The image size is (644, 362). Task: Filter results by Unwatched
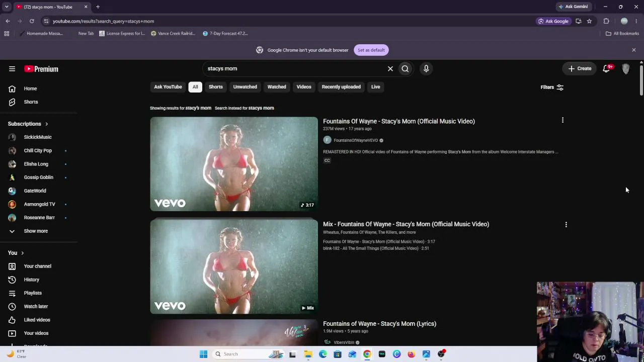click(245, 87)
